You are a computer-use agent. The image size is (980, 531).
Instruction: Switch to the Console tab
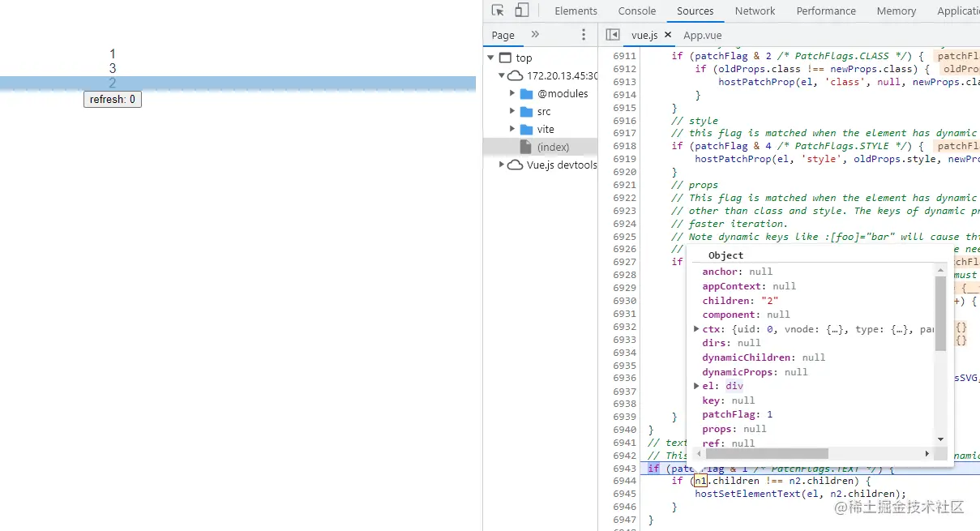pos(637,11)
